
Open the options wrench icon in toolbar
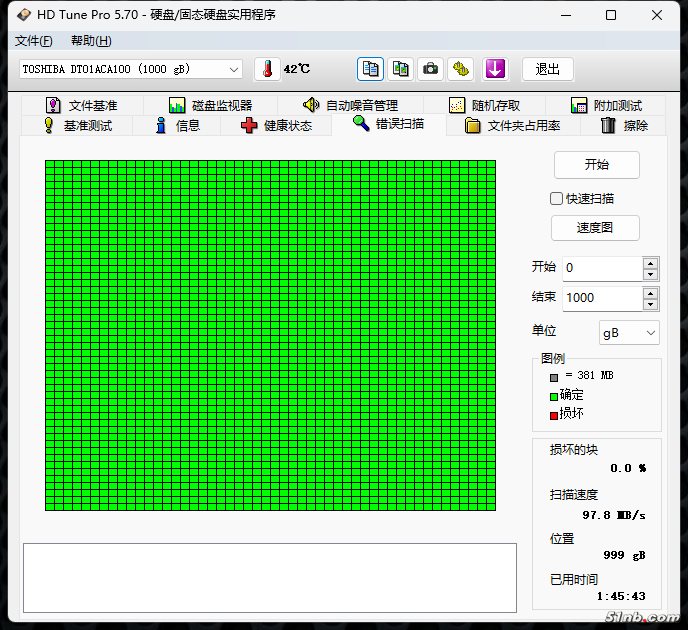point(460,69)
